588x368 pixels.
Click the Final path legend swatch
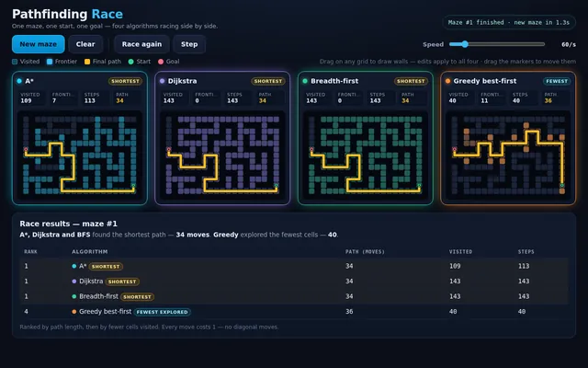click(87, 62)
